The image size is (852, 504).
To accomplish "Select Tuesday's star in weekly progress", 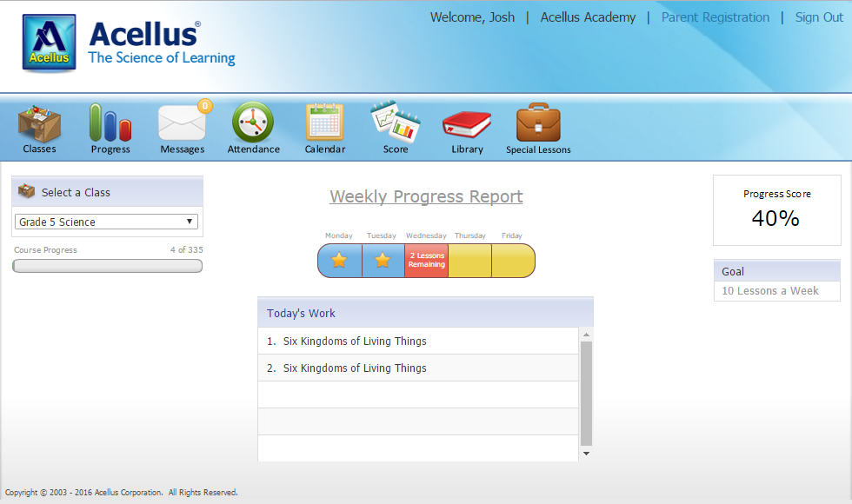I will [383, 261].
